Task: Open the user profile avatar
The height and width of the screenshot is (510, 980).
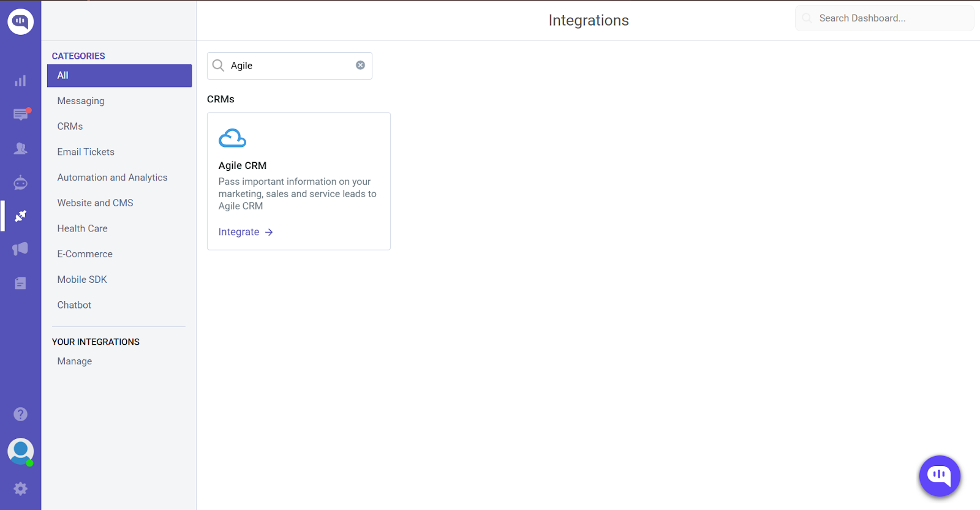Action: point(20,452)
